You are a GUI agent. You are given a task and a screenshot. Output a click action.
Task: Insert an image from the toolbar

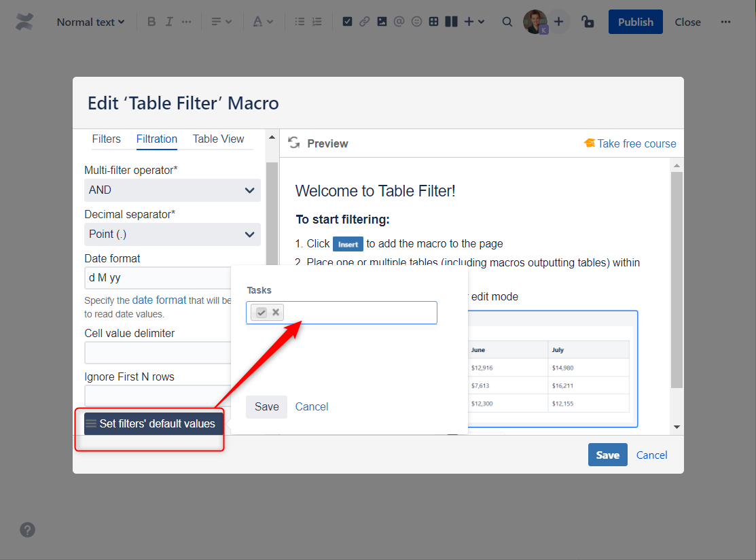(382, 21)
